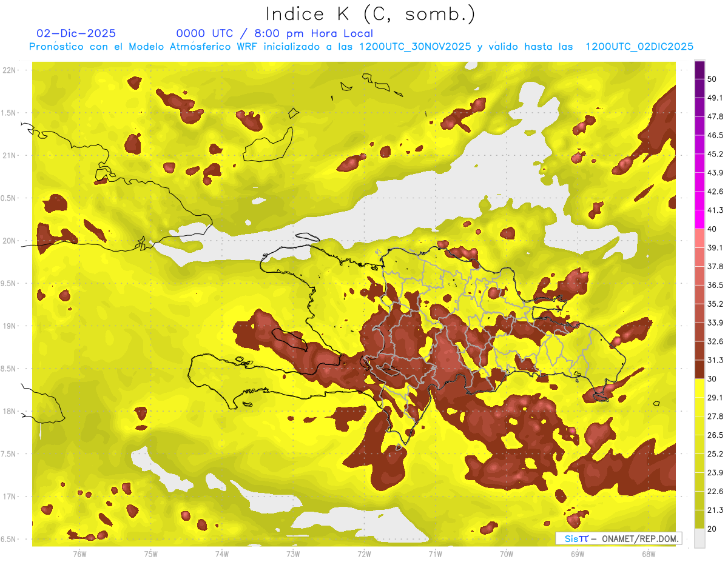Image resolution: width=728 pixels, height=562 pixels.
Task: Pick the dark brown swatch between 30 and 31.3
Action: [x=699, y=370]
